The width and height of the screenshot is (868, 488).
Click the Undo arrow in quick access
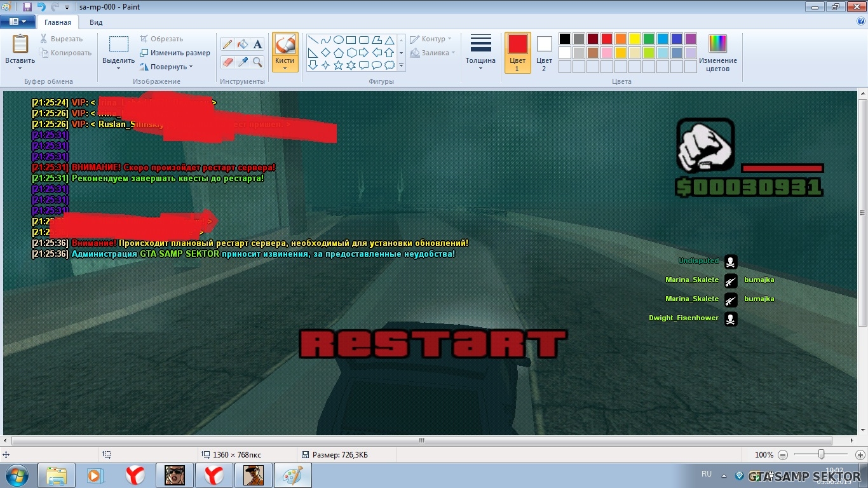coord(41,7)
